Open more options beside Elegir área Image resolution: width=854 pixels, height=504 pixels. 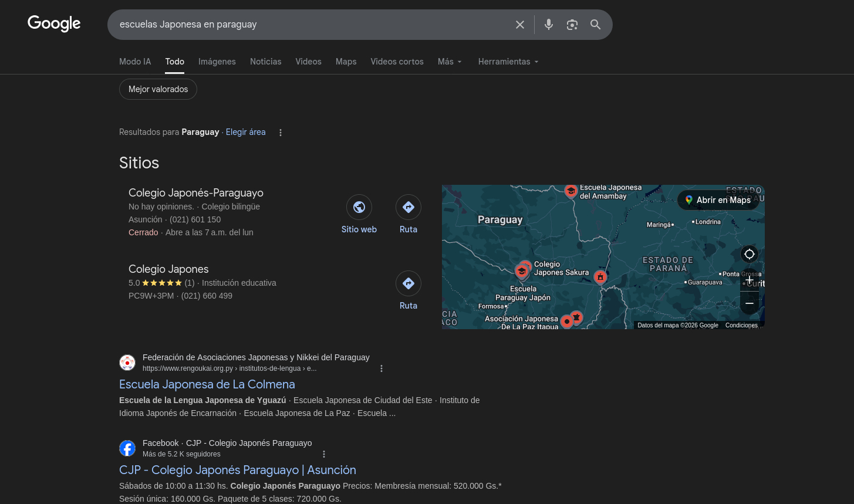pyautogui.click(x=281, y=133)
